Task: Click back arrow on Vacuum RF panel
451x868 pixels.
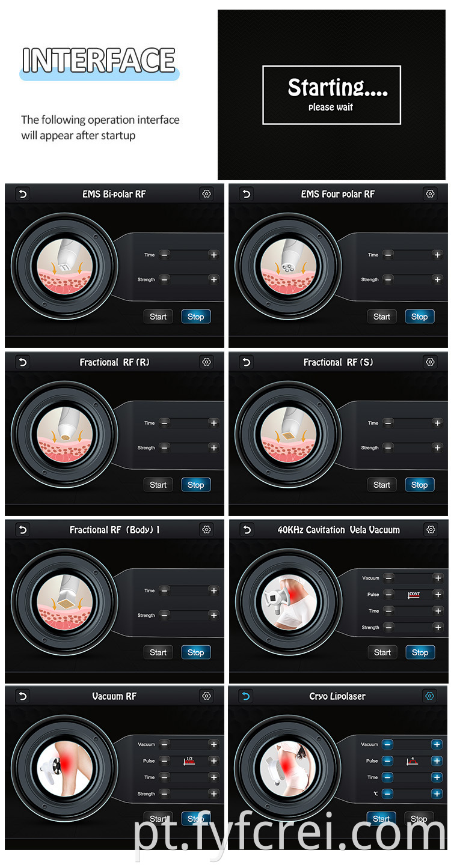Action: point(22,696)
